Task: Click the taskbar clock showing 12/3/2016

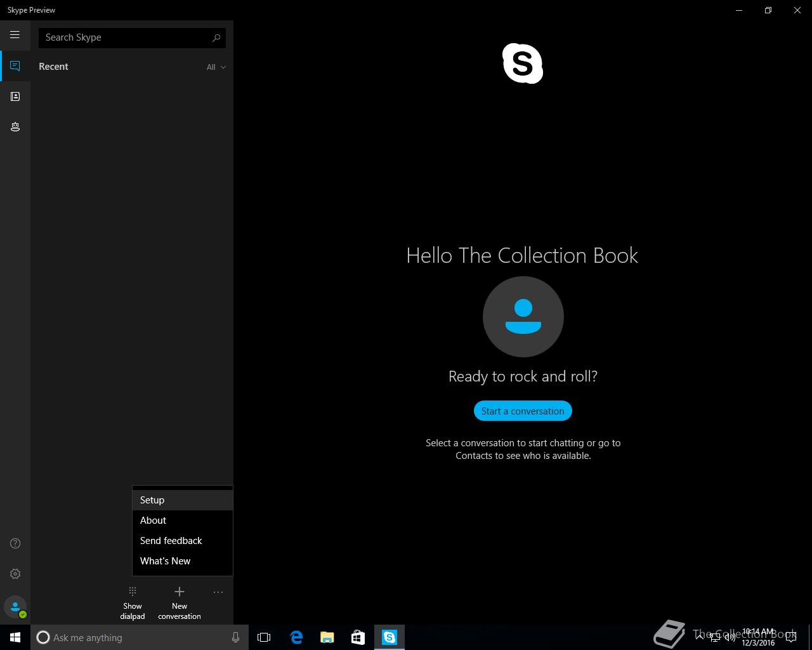Action: tap(758, 637)
